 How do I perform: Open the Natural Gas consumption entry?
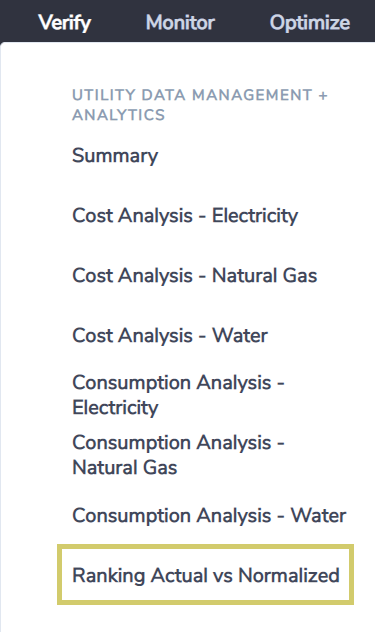(179, 455)
